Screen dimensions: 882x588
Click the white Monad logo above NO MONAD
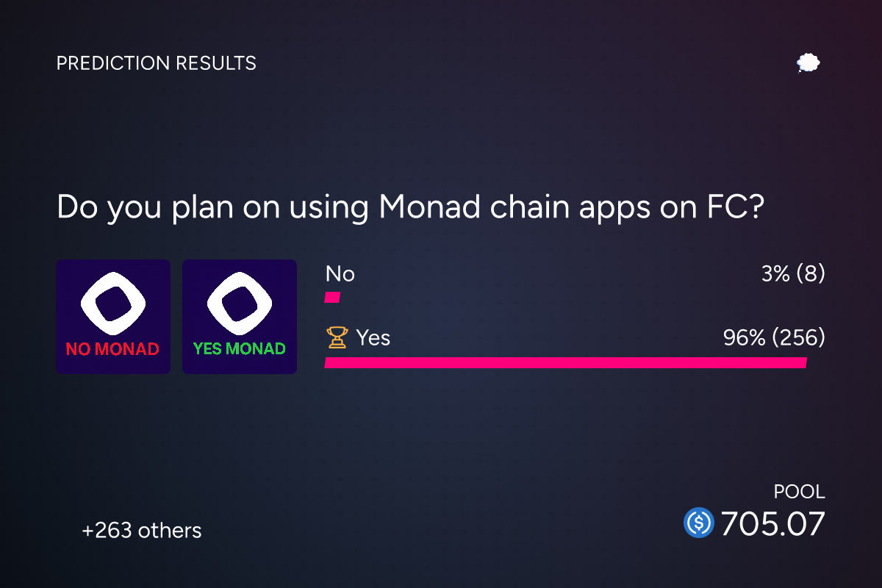[x=113, y=301]
